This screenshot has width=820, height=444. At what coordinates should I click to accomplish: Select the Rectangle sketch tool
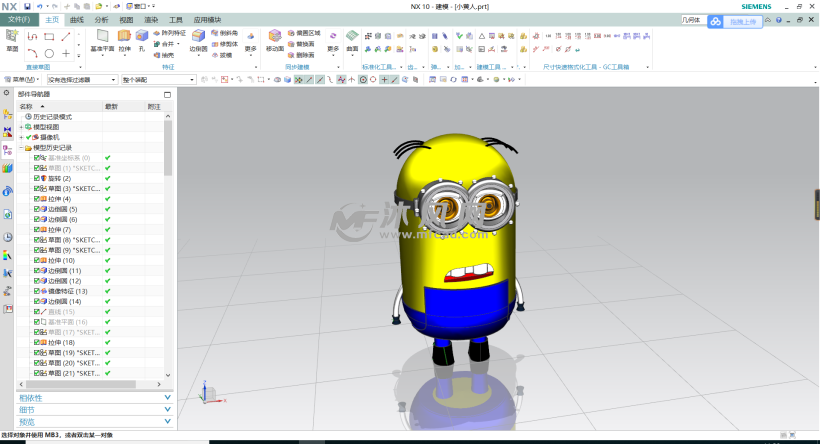coord(49,37)
